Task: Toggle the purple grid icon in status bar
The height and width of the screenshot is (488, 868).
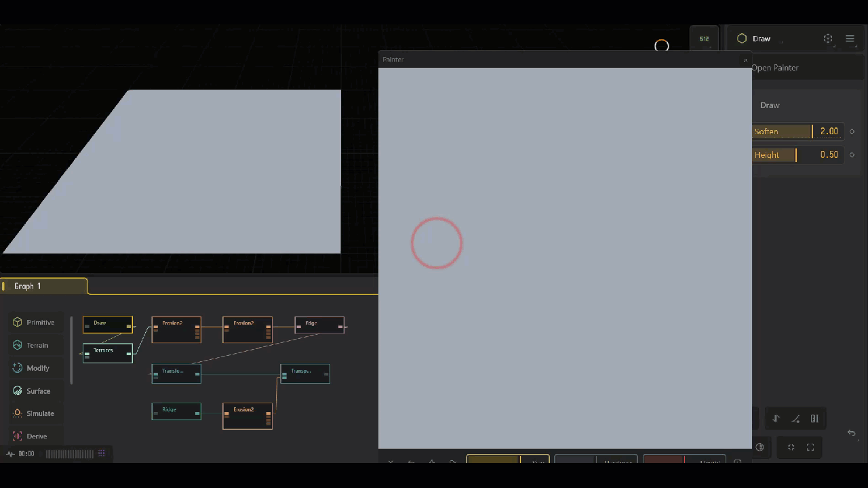Action: 102,454
